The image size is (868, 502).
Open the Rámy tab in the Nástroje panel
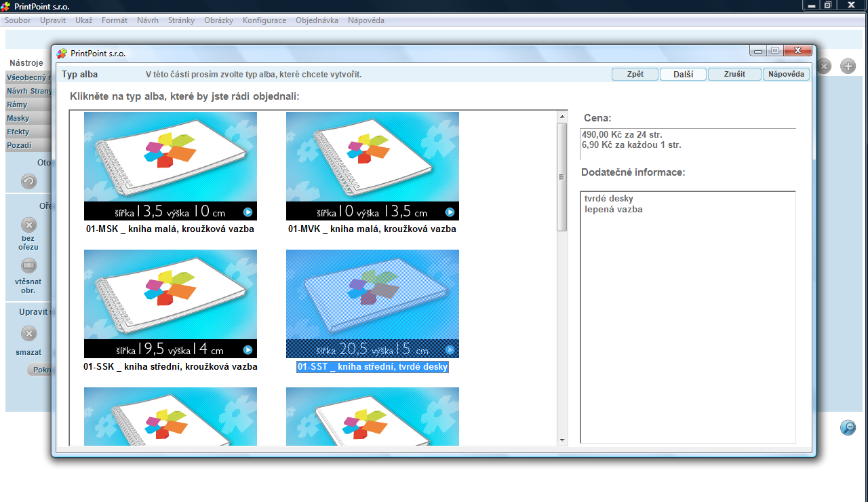pyautogui.click(x=28, y=104)
